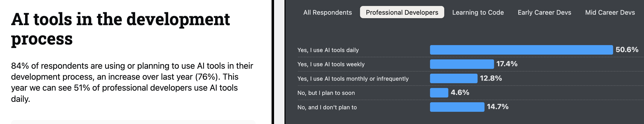
Task: Open the Learning to Code tab
Action: click(x=478, y=12)
